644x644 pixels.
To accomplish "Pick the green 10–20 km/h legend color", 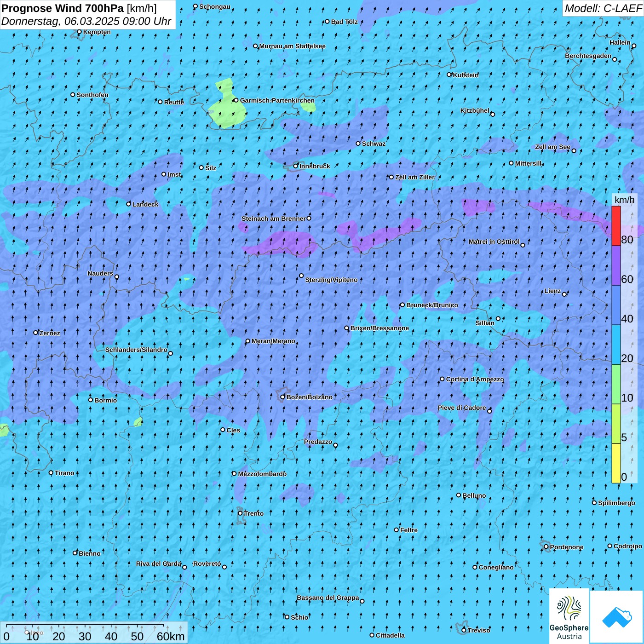I will 616,384.
